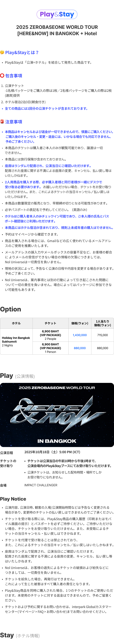Click the Play&Stay logo badge
The width and height of the screenshot is (114, 644).
click(x=57, y=14)
